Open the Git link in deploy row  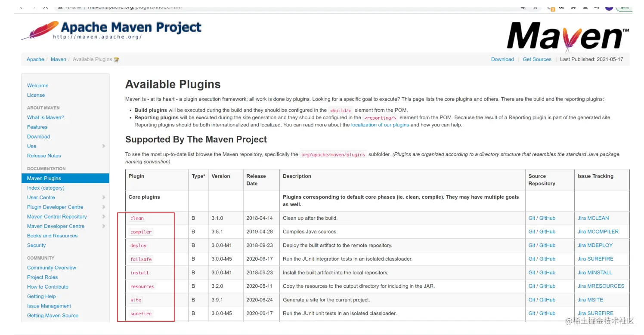[532, 245]
